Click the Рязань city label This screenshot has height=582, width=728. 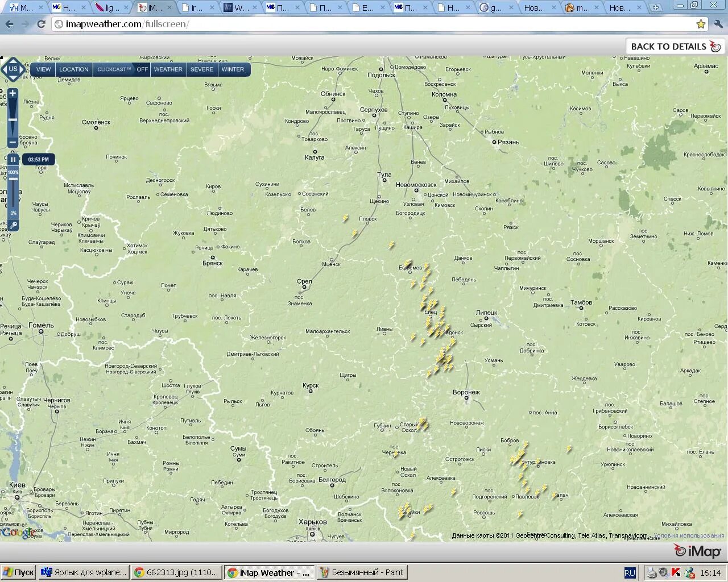coord(508,142)
